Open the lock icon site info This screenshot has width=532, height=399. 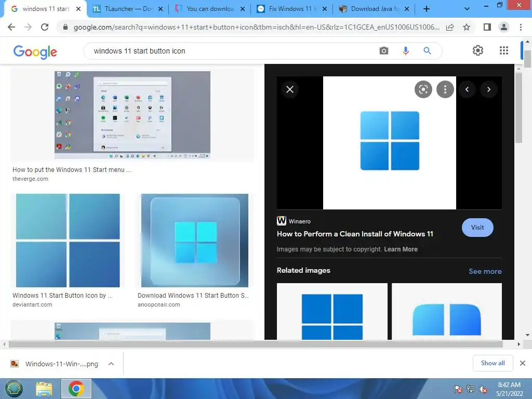tap(65, 27)
